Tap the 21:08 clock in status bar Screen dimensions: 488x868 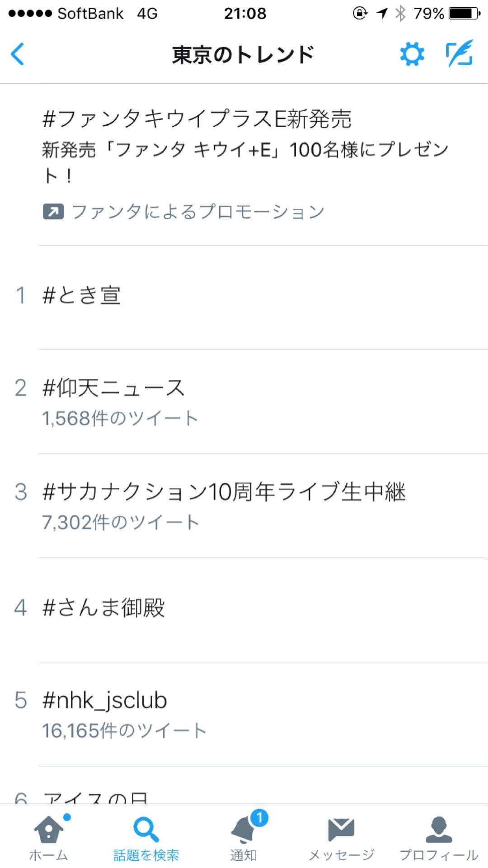coord(245,14)
